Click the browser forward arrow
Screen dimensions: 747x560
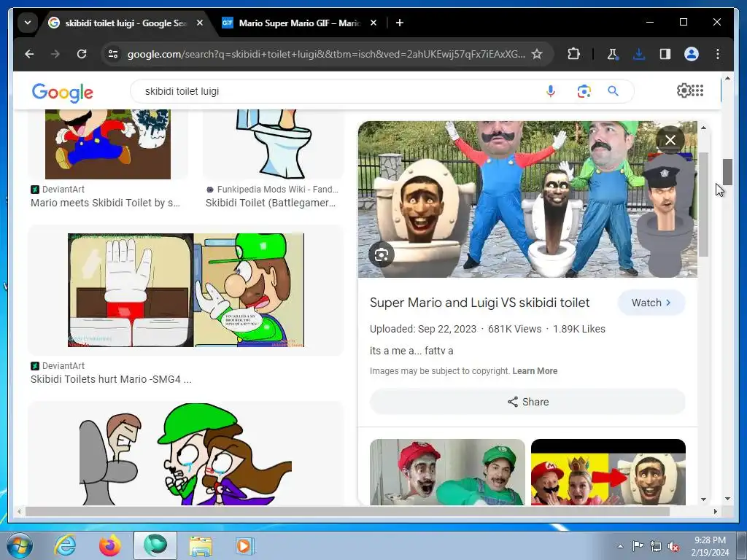tap(55, 54)
